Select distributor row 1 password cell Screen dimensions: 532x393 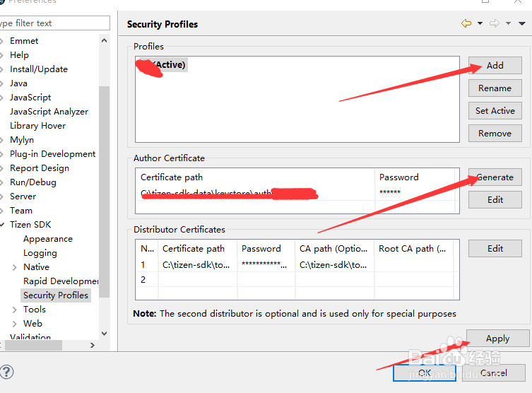point(266,265)
